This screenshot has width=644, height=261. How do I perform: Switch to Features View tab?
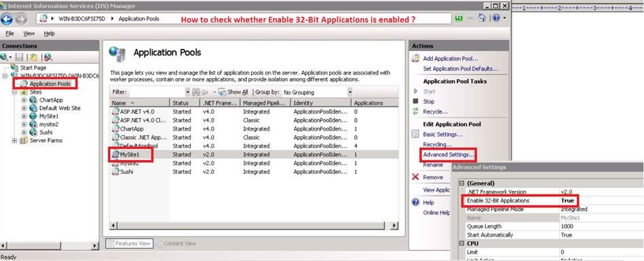[x=130, y=243]
